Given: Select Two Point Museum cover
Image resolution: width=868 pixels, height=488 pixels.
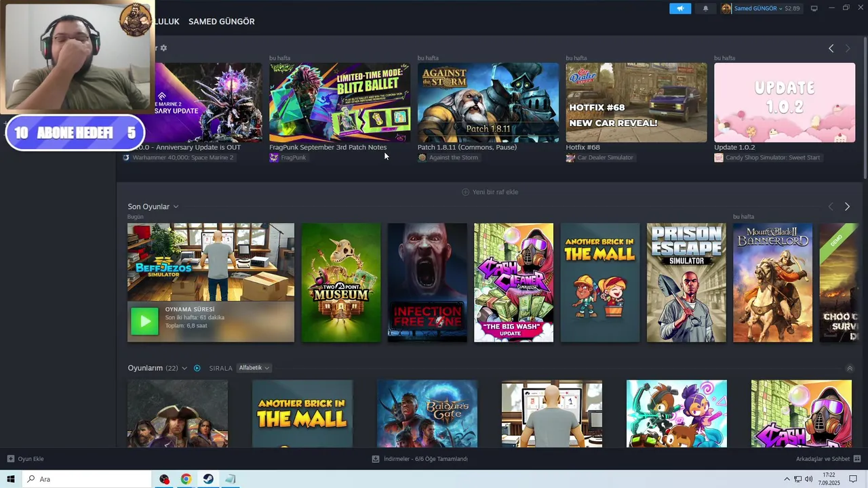Looking at the screenshot, I should [341, 283].
